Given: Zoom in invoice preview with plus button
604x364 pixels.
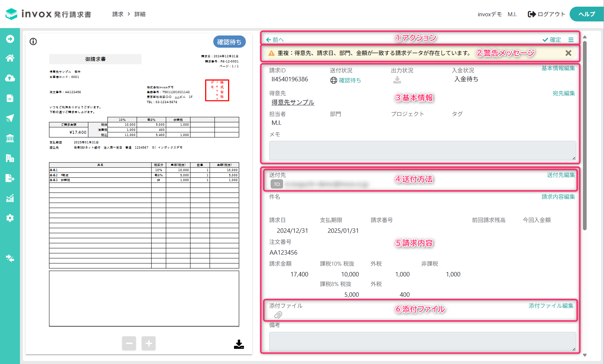Looking at the screenshot, I should (x=149, y=343).
